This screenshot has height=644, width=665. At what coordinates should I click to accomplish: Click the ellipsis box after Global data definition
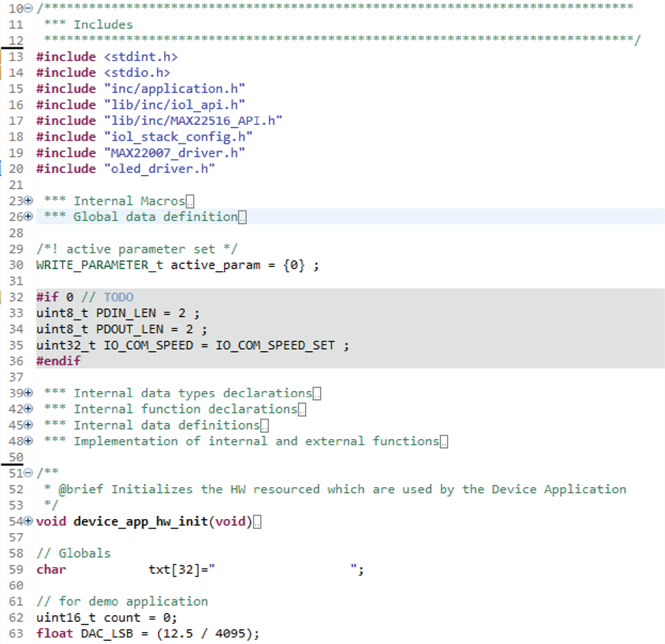click(242, 217)
